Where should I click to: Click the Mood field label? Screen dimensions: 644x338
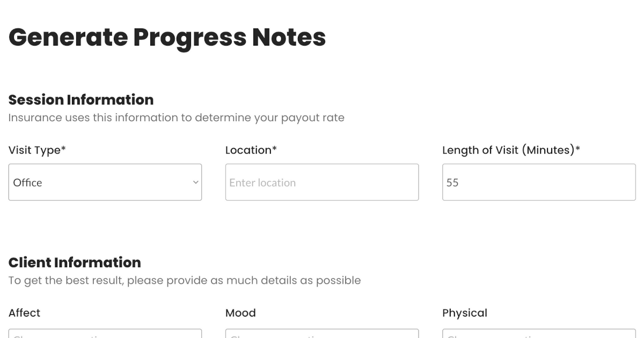coord(240,313)
